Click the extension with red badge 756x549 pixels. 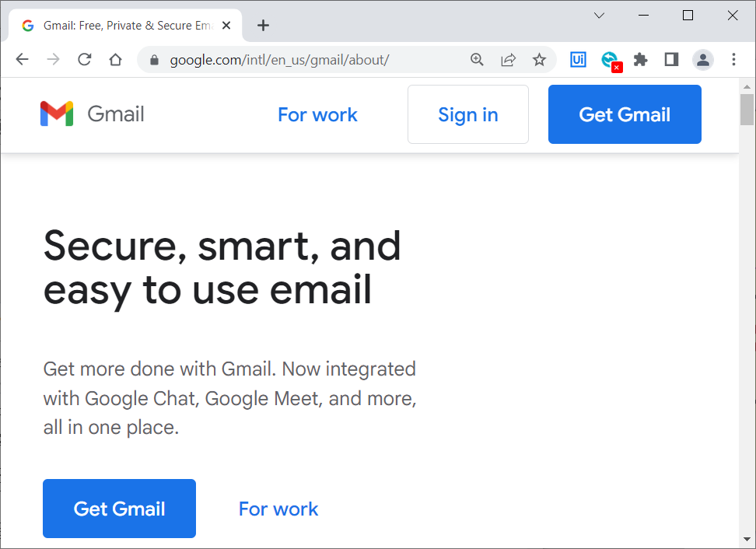pos(611,61)
